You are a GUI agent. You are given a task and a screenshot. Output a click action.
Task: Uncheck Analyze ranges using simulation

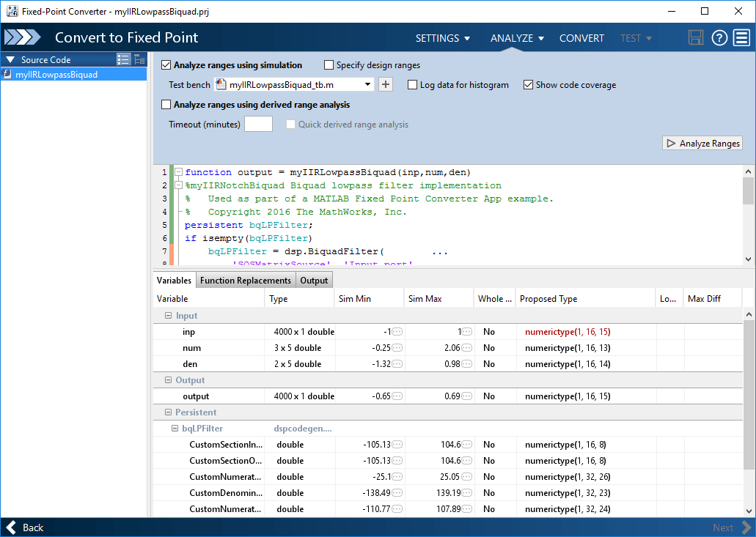[x=166, y=65]
